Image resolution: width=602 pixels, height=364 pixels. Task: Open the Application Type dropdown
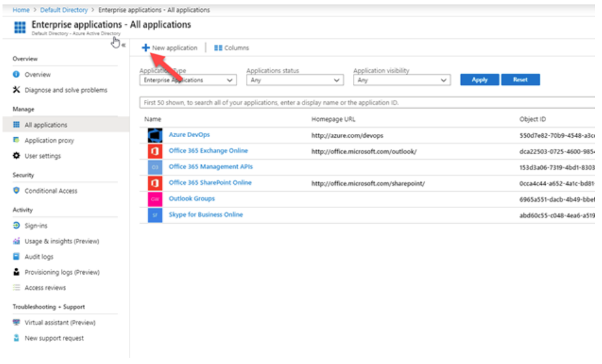(188, 80)
